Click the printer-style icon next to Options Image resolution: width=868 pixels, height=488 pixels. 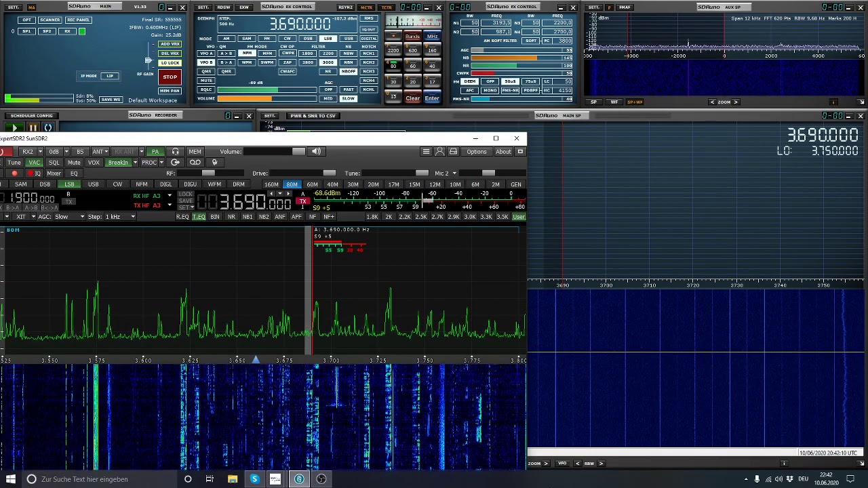point(454,152)
